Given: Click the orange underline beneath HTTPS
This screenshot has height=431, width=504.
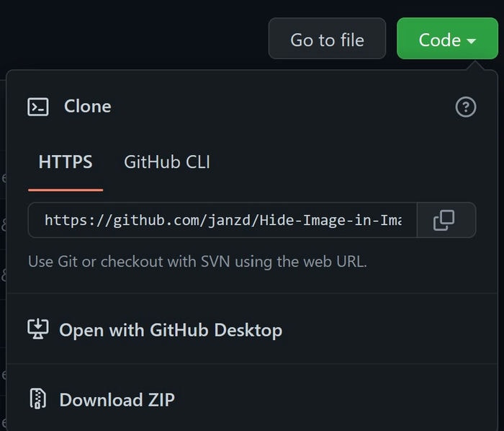Looking at the screenshot, I should tap(66, 190).
